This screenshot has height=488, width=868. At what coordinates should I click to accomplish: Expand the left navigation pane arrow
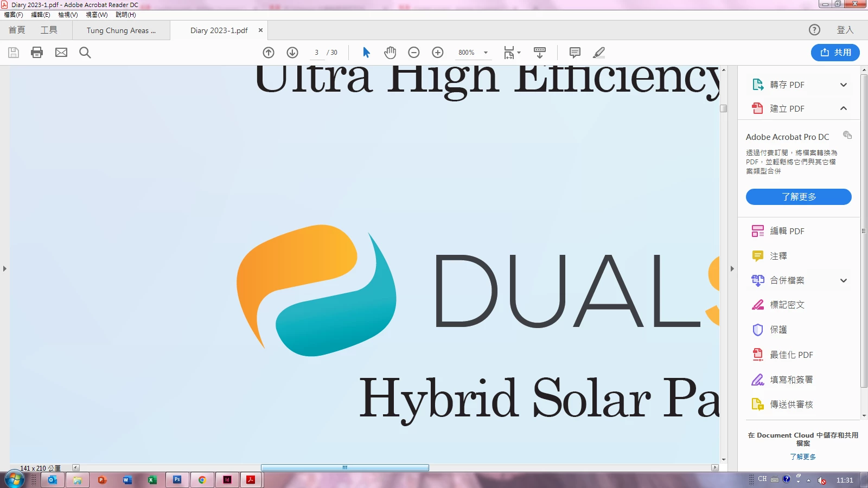point(4,268)
